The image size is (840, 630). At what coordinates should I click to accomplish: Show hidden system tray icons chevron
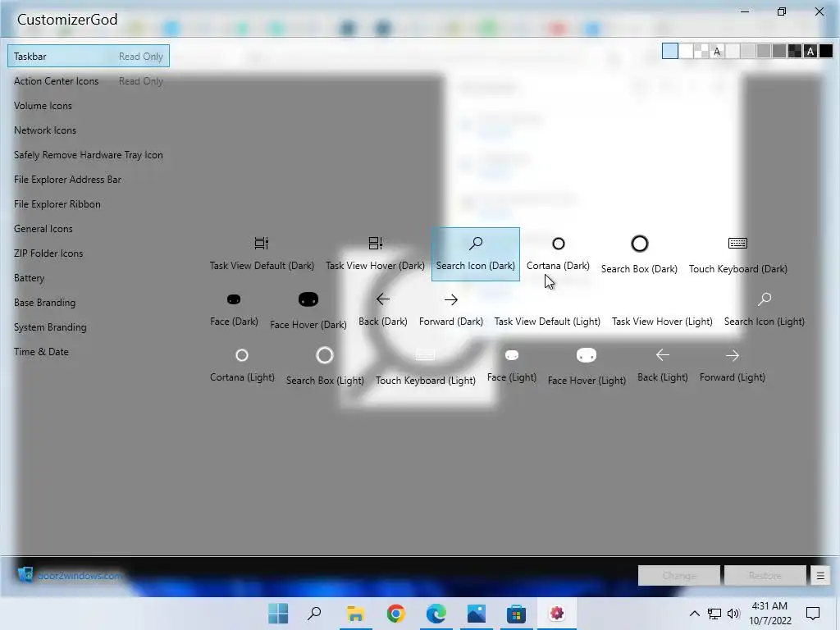(694, 614)
